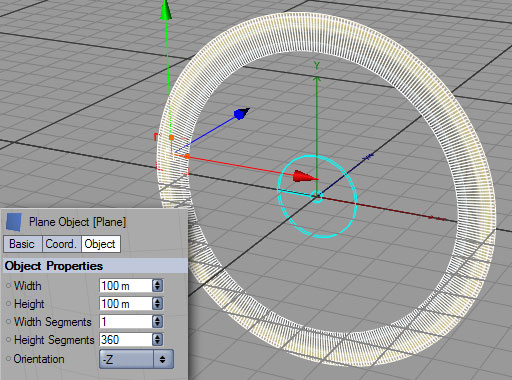
Task: Click the Width stepper arrows
Action: (x=157, y=286)
